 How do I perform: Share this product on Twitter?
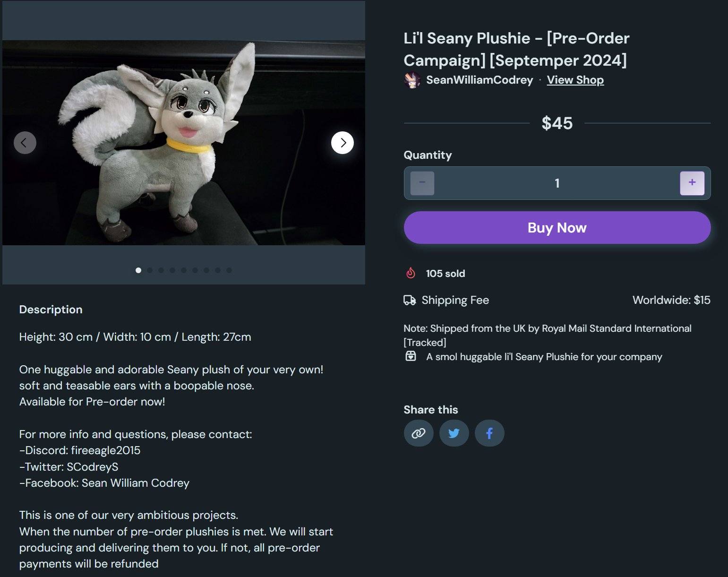click(x=454, y=433)
